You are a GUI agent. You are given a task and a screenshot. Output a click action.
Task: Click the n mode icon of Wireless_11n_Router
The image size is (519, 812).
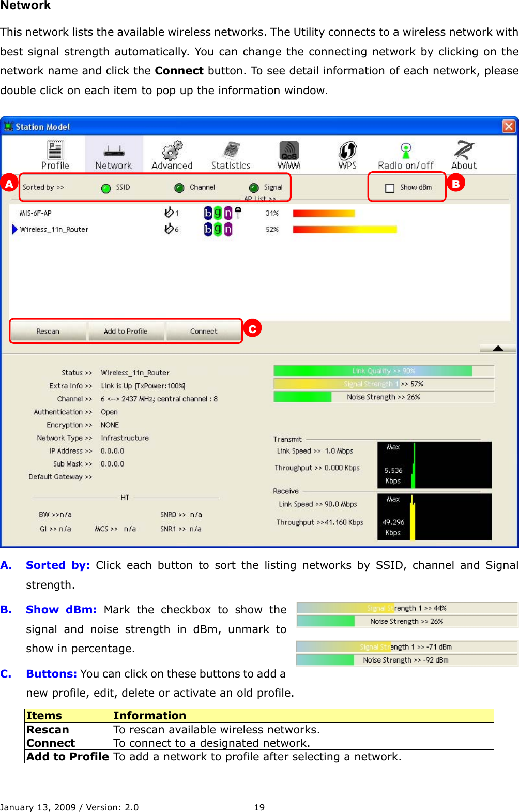point(228,229)
